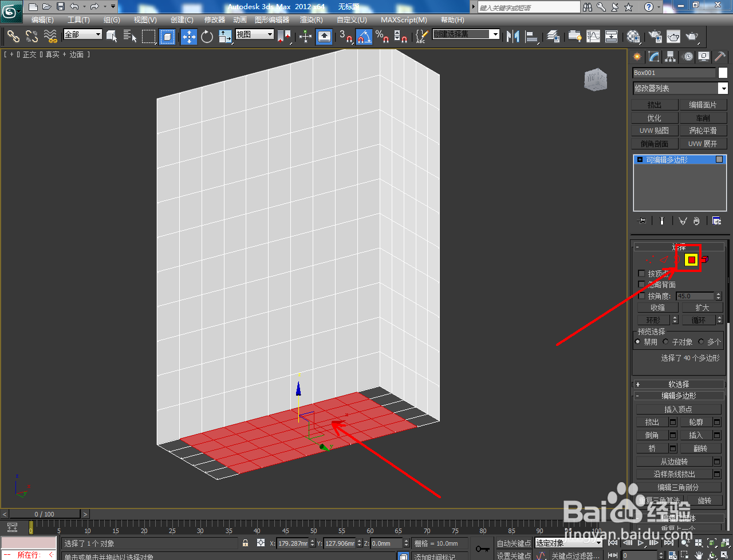The width and height of the screenshot is (733, 560).
Task: Select the Bind to Space Warp tool
Action: (x=50, y=37)
